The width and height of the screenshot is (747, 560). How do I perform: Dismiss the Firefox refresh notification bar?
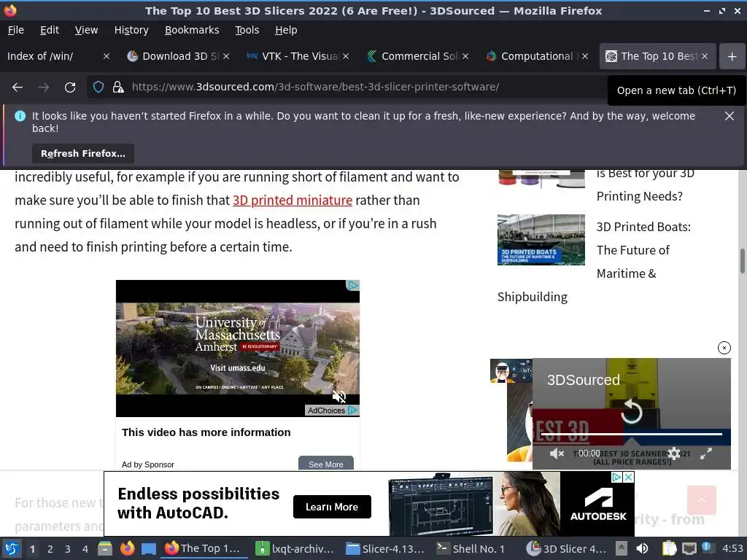point(729,116)
